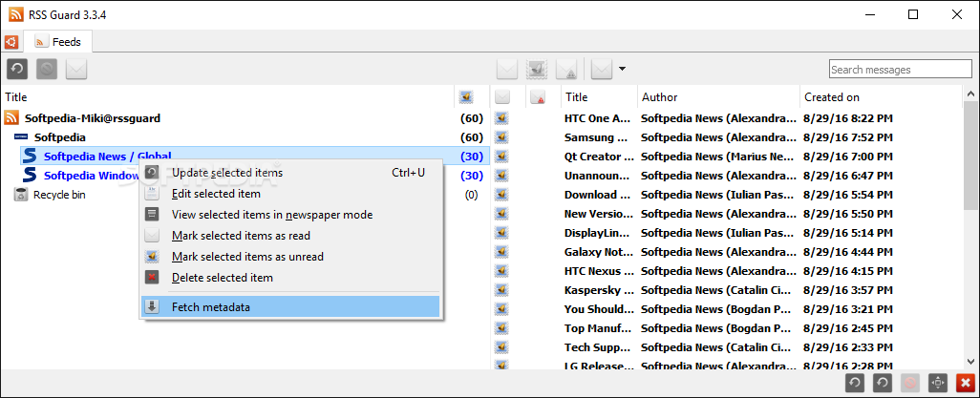Toggle read stamp icon on HTC Nexus ... row
980x398 pixels.
(x=500, y=270)
